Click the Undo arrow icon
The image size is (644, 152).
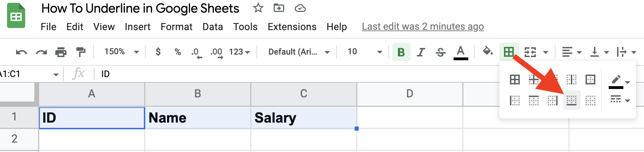point(21,52)
